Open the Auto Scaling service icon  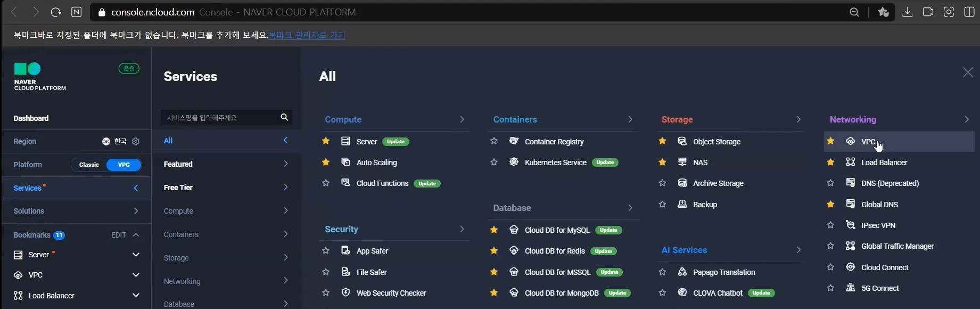(x=345, y=162)
